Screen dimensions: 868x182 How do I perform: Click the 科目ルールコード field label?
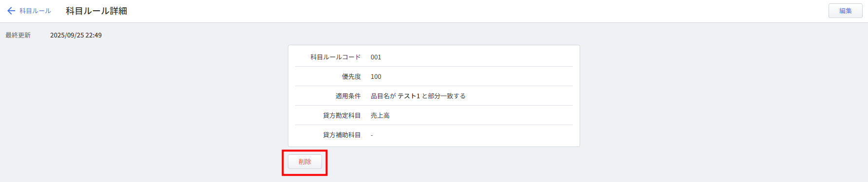tap(336, 57)
